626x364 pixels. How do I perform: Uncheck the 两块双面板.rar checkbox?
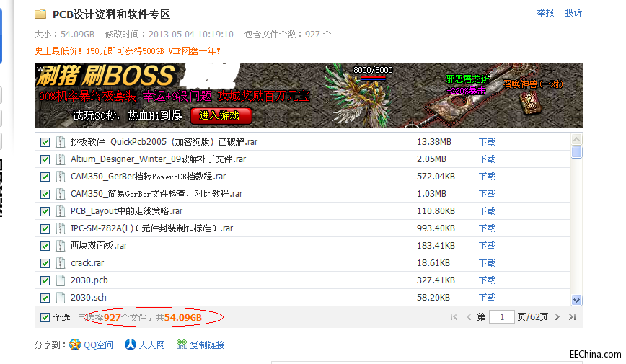pyautogui.click(x=45, y=247)
